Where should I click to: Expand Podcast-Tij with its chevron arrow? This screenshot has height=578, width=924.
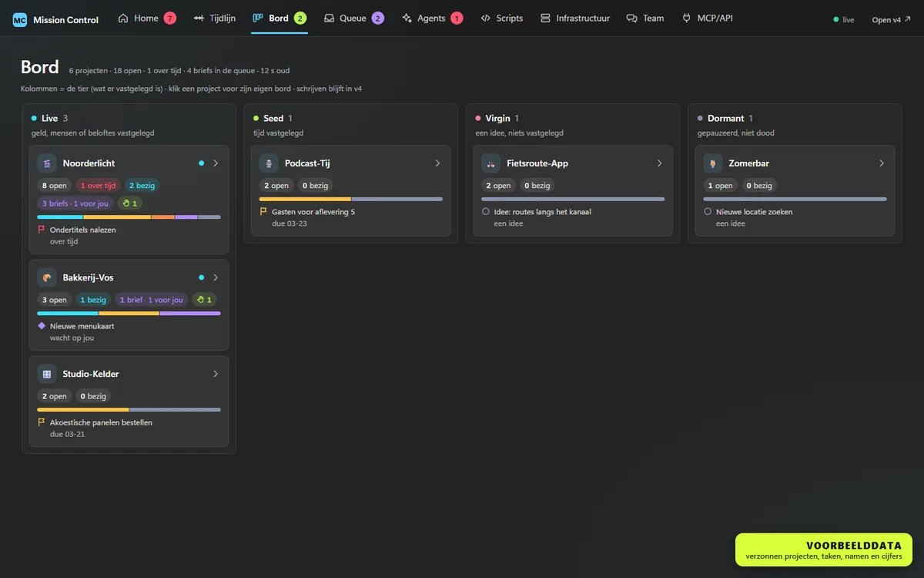(x=437, y=163)
